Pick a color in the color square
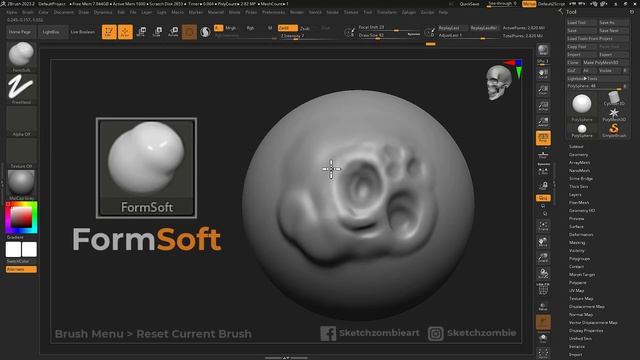Screen dimensions: 640x360 click(21, 217)
